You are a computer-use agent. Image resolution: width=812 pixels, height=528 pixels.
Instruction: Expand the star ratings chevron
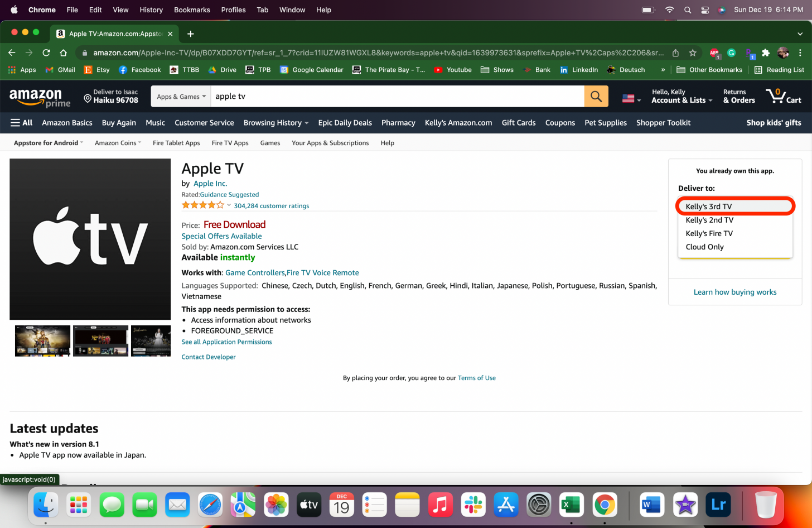(229, 205)
